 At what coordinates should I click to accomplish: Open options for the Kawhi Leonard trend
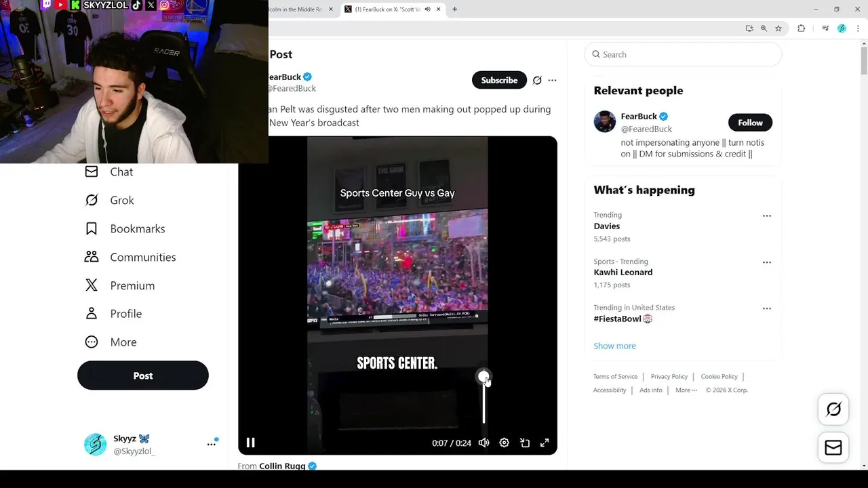pyautogui.click(x=767, y=262)
